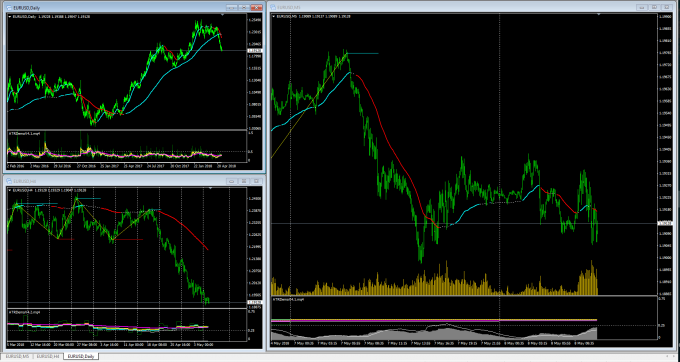Minimize the EURUSD,M5 chart window
The height and width of the screenshot is (362, 680).
click(x=642, y=7)
